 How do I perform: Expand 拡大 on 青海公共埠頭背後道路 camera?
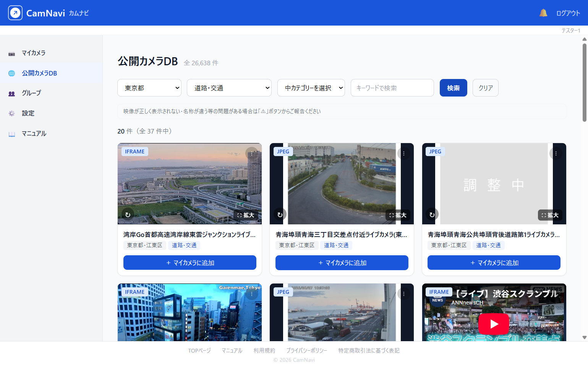(550, 215)
